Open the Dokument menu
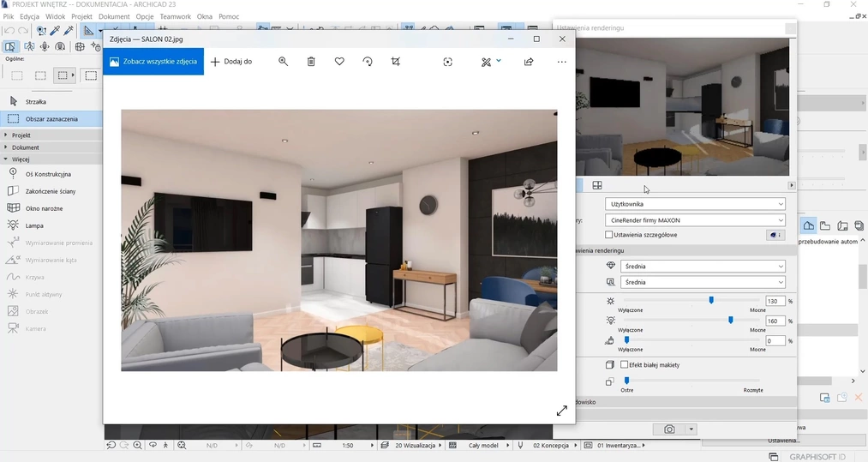Viewport: 868px width, 462px height. tap(114, 16)
